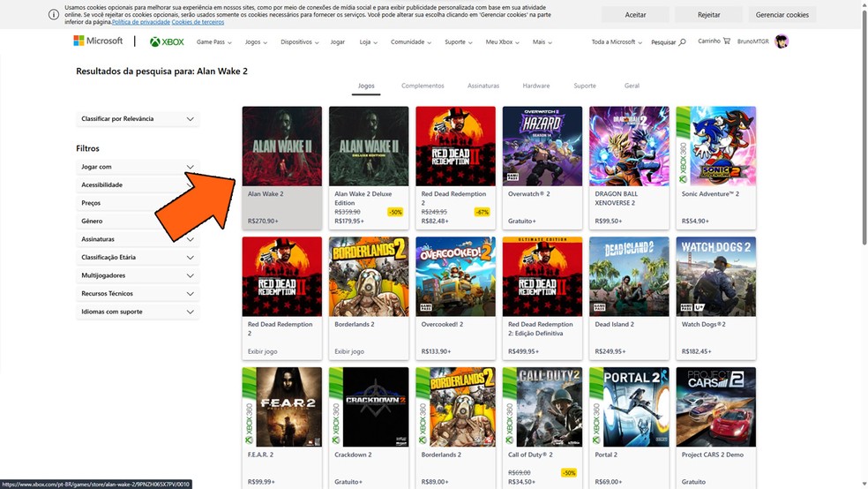Open Toda a Microsoft dropdown

tap(616, 42)
